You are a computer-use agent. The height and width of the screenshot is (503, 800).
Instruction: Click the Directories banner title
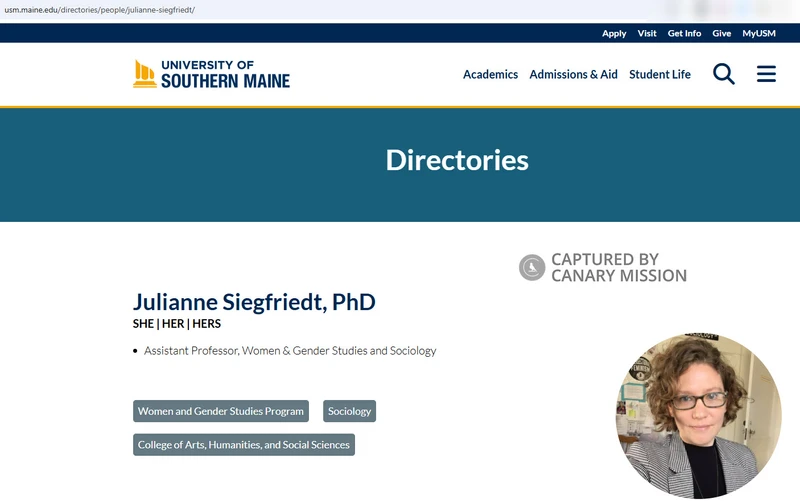(x=457, y=160)
